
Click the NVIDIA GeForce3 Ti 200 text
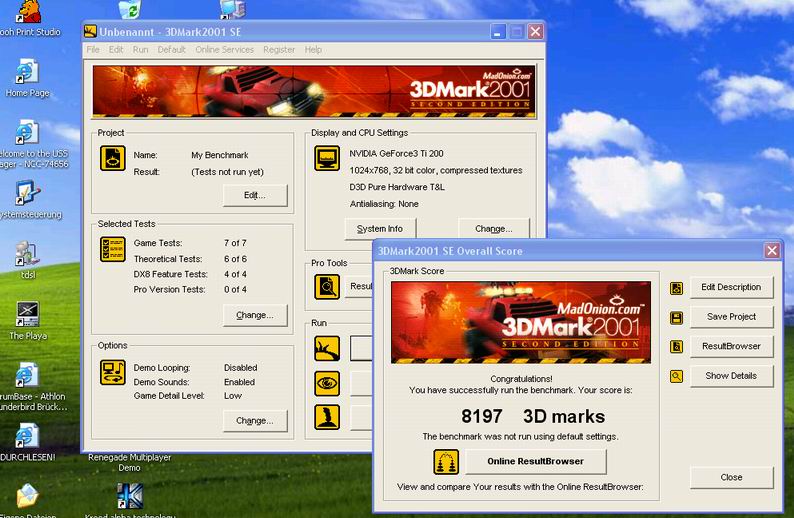pyautogui.click(x=396, y=153)
